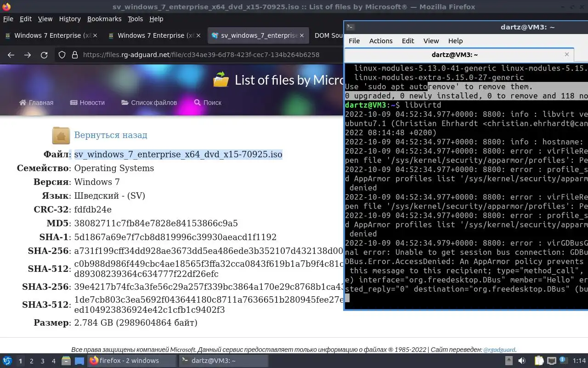Viewport: 588px width, 368px height.
Task: Click the Operating Systems family value
Action: [114, 168]
